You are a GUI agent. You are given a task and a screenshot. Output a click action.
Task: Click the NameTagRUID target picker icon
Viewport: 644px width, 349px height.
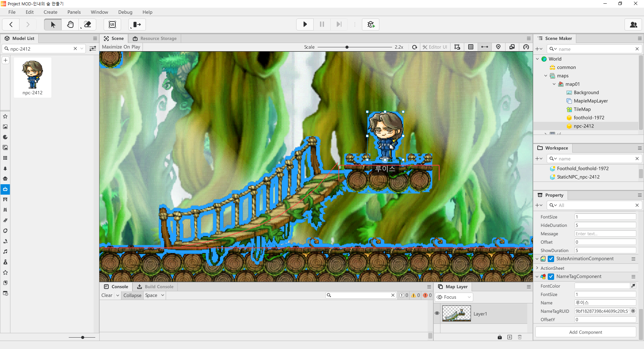pyautogui.click(x=633, y=311)
